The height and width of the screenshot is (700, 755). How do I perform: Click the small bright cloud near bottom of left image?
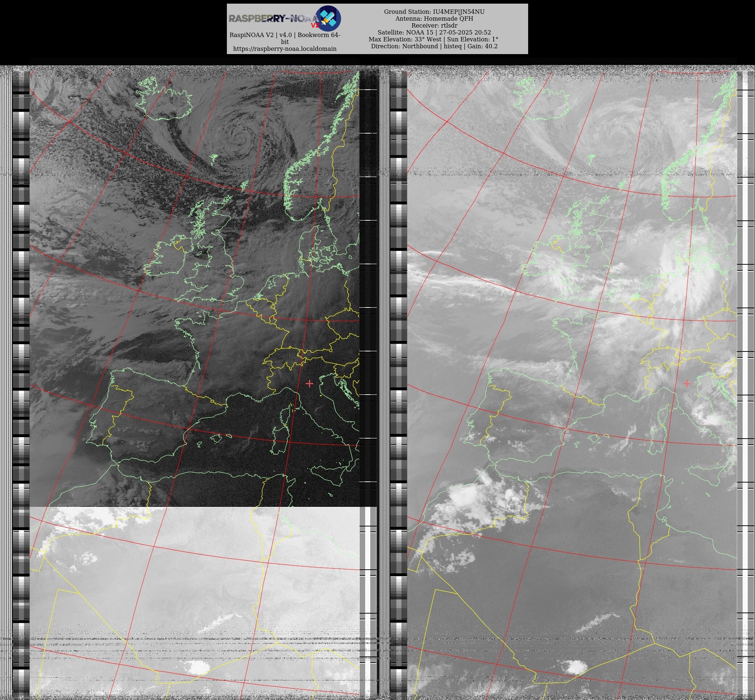click(x=199, y=667)
